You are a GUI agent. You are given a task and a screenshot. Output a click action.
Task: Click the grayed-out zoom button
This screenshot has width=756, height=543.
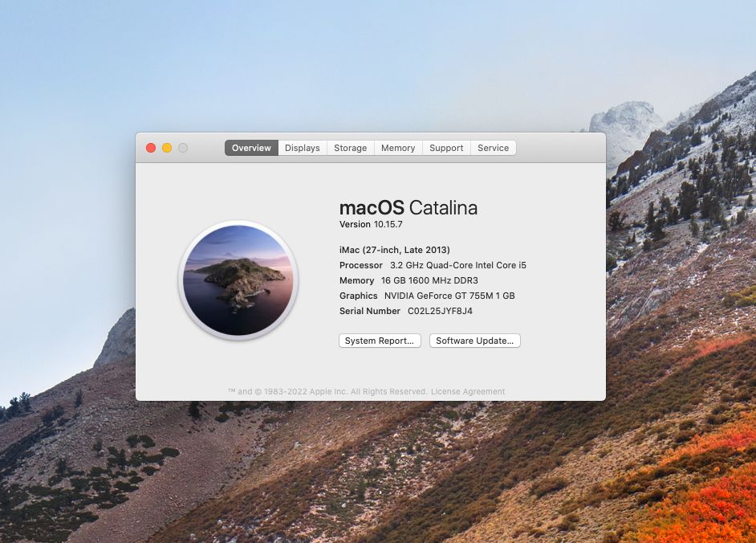(x=182, y=148)
